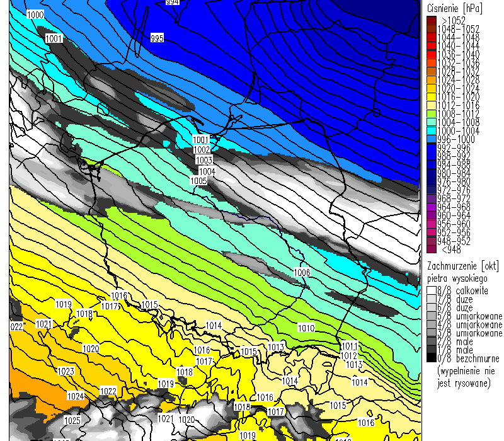Click the '1/8 male' legend label

(455, 350)
